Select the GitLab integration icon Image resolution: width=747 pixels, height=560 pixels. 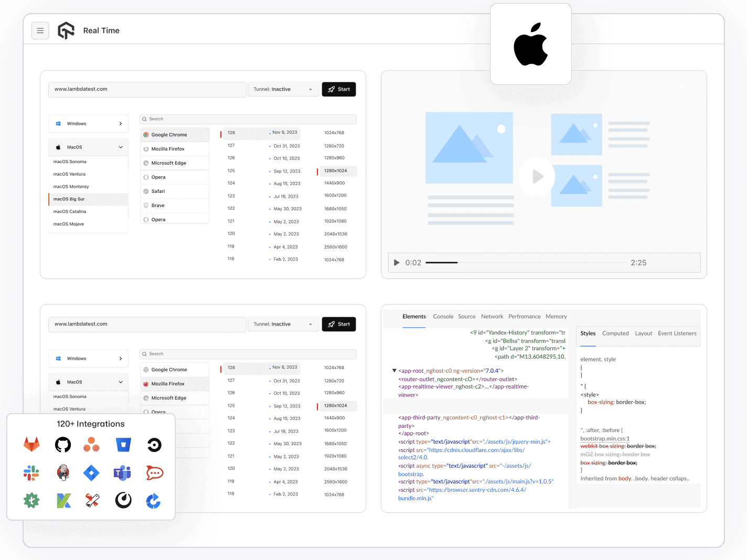pos(31,444)
